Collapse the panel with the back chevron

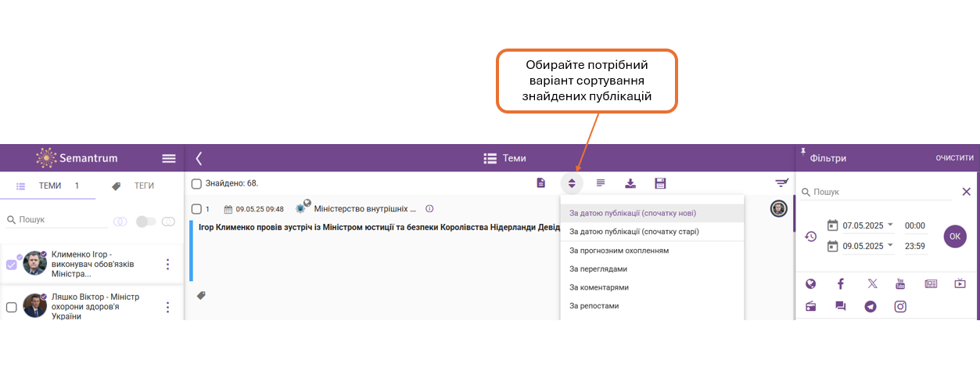click(x=199, y=158)
